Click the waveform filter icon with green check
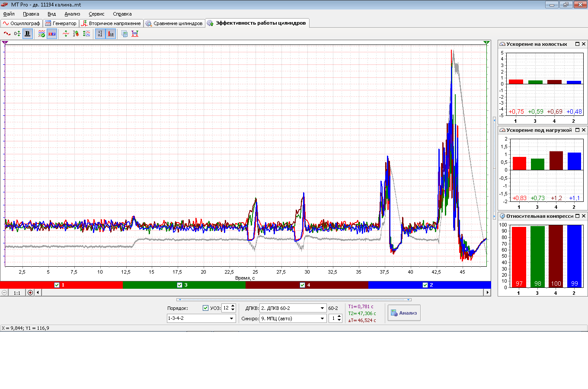588x389 pixels. coord(42,33)
